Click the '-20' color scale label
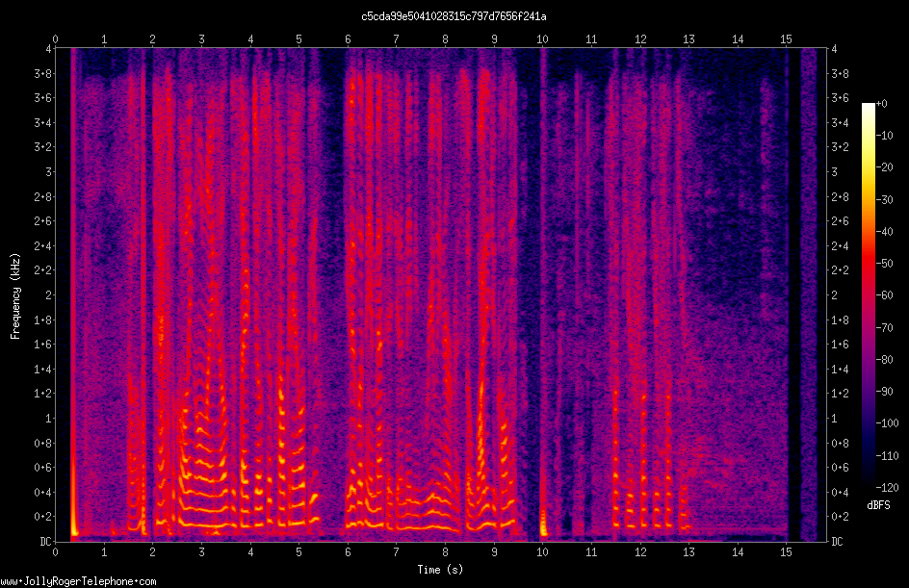Viewport: 909px width, 588px height. point(884,167)
